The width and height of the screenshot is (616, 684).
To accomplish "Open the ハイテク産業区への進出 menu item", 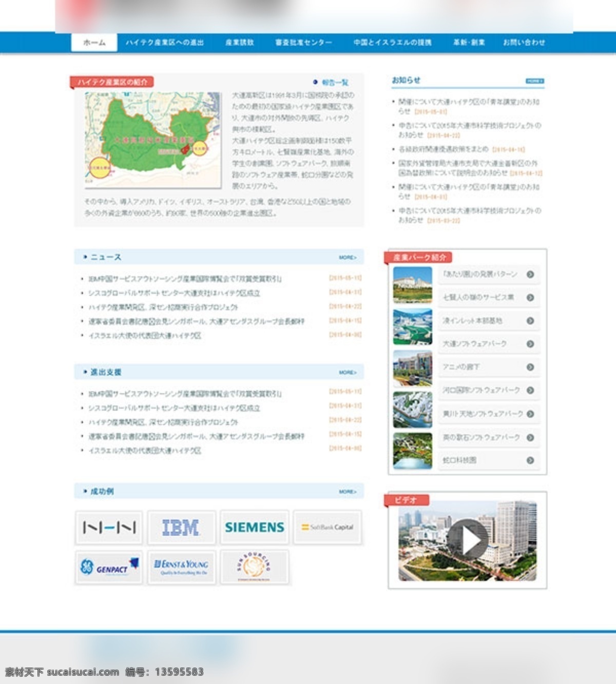I will point(165,43).
